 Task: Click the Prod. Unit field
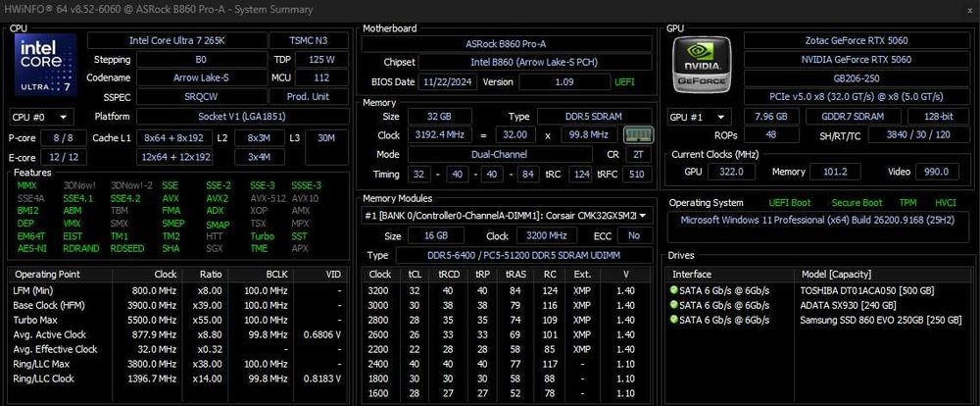pyautogui.click(x=309, y=97)
